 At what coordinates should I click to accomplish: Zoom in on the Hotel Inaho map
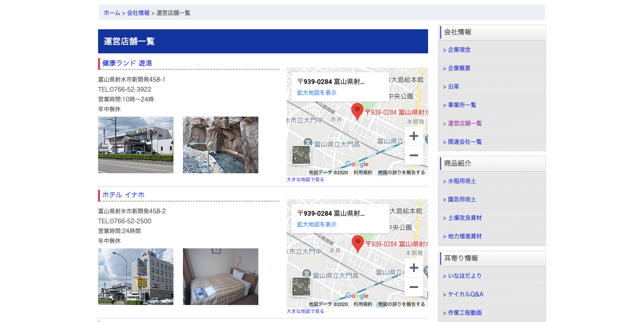click(414, 268)
